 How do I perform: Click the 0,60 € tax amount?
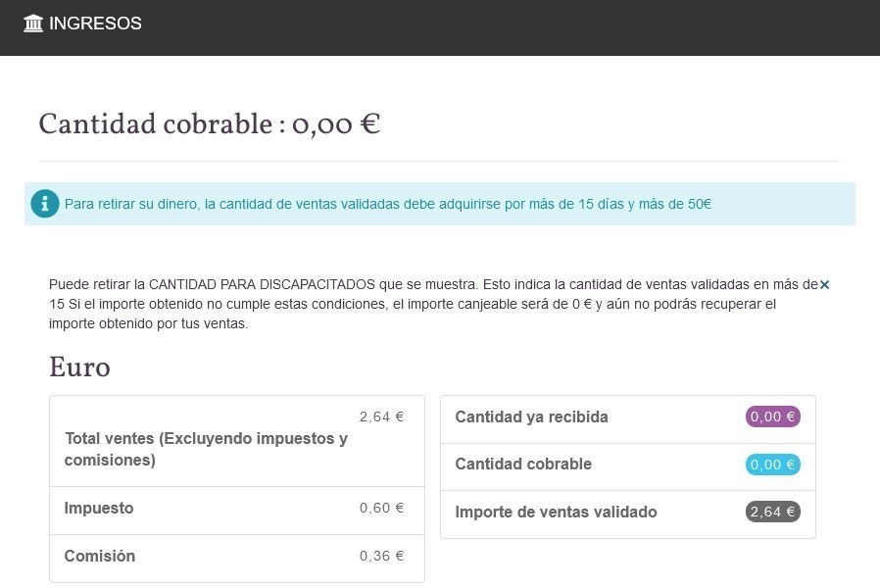click(x=381, y=508)
